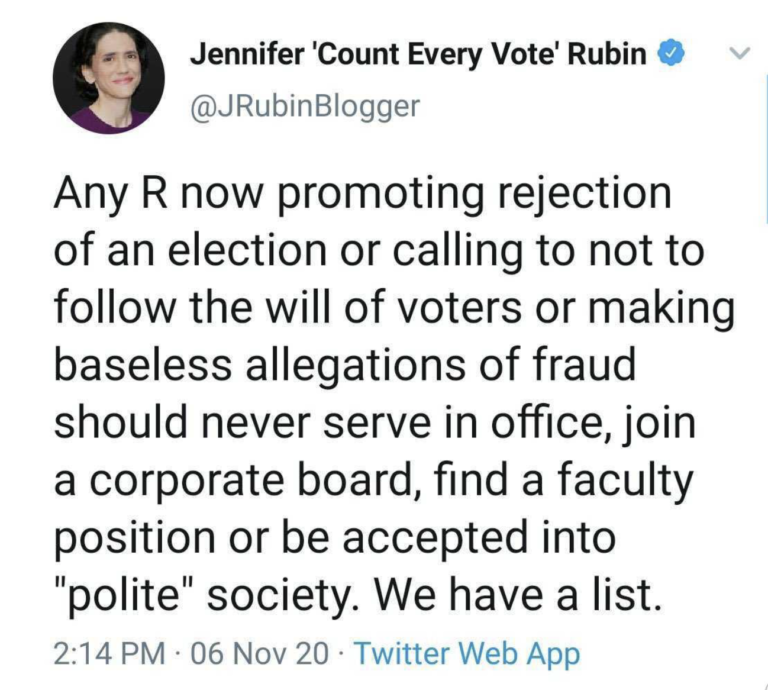Click the Twitter Web App source link
Viewport: 768px width, 690px height.
click(x=467, y=654)
